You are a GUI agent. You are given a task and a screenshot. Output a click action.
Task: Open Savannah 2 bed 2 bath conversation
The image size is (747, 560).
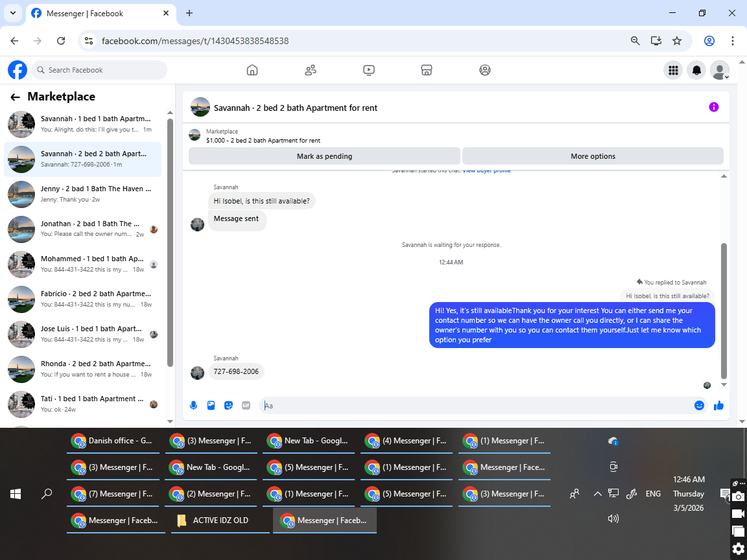[x=83, y=159]
